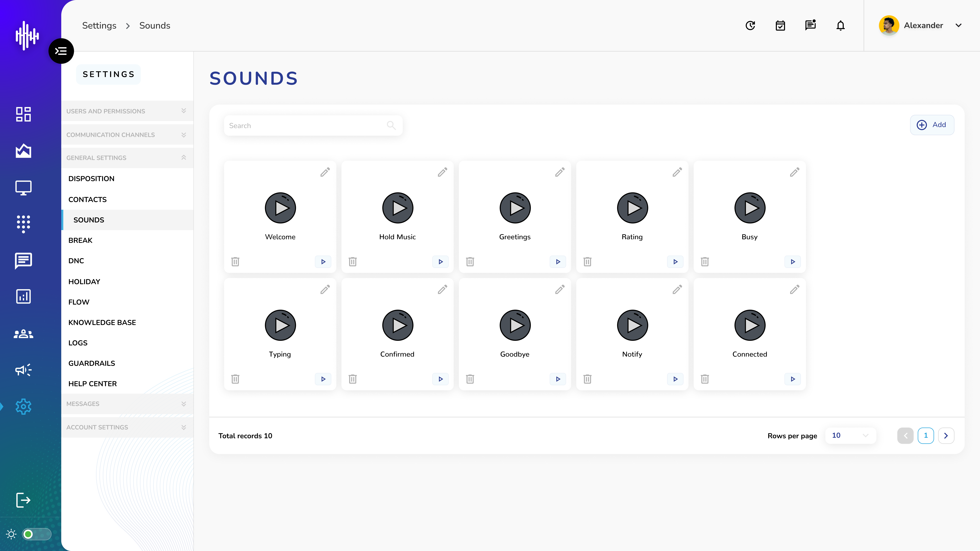Edit the Welcome sound with pencil icon

tap(325, 172)
